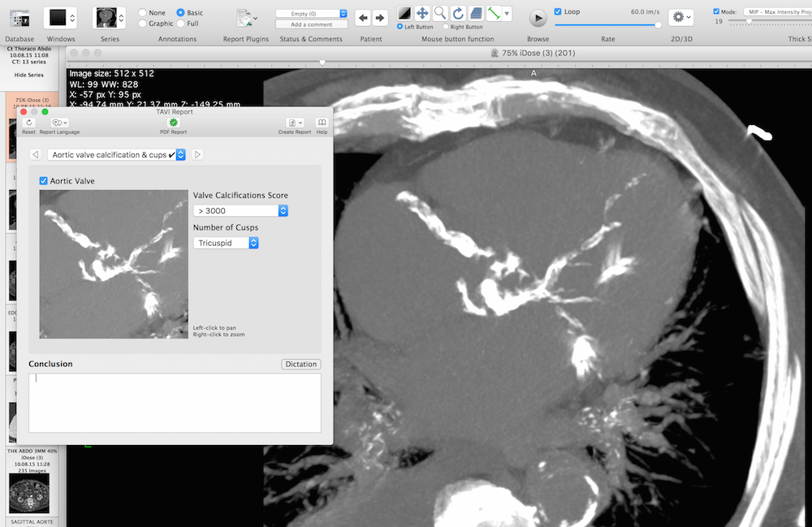The image size is (812, 527).
Task: Choose Left Button mouse function
Action: pos(400,27)
